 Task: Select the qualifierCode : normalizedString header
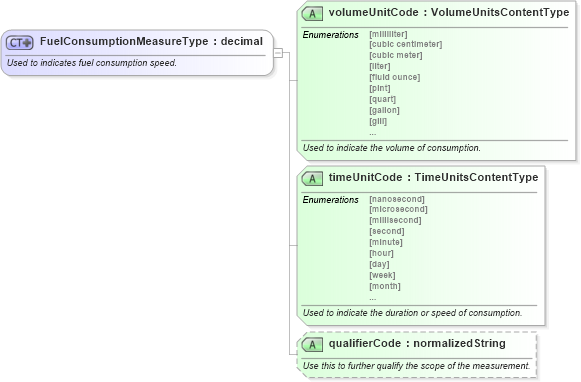point(417,343)
